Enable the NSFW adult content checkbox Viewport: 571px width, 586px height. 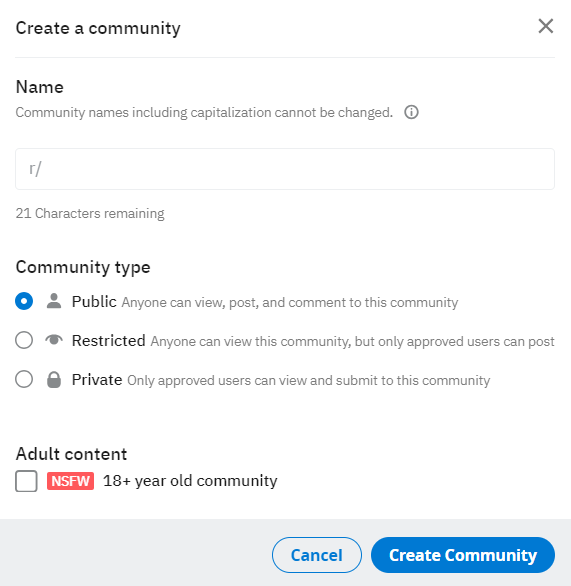click(26, 481)
